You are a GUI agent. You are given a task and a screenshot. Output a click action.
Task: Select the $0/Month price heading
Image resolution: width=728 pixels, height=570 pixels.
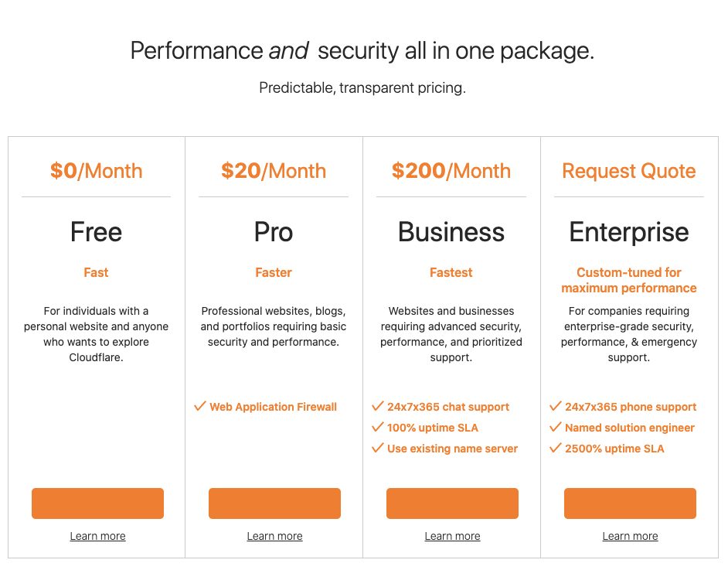pos(96,171)
